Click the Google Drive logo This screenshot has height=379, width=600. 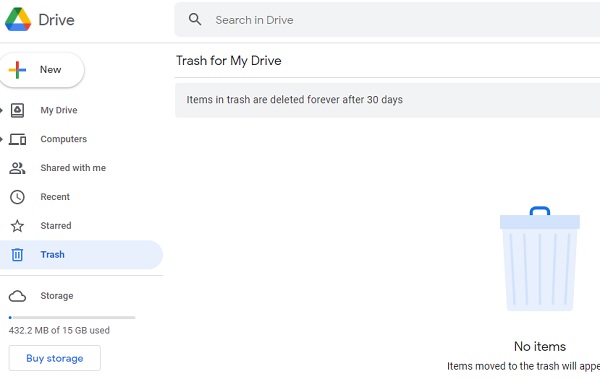18,20
